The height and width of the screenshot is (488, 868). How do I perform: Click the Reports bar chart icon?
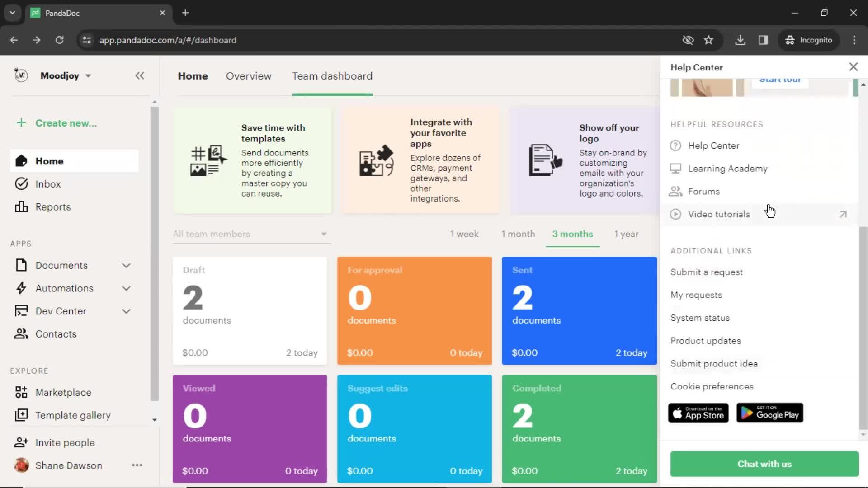(x=21, y=207)
